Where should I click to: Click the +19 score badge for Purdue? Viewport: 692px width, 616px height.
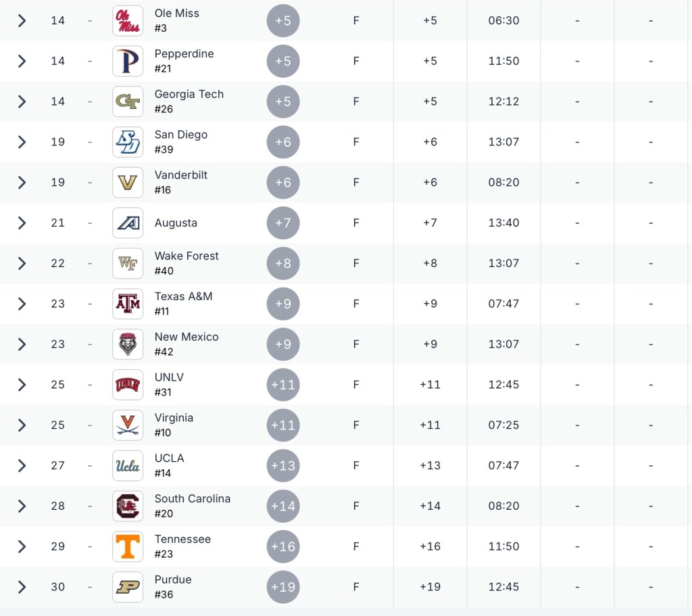[x=283, y=587]
